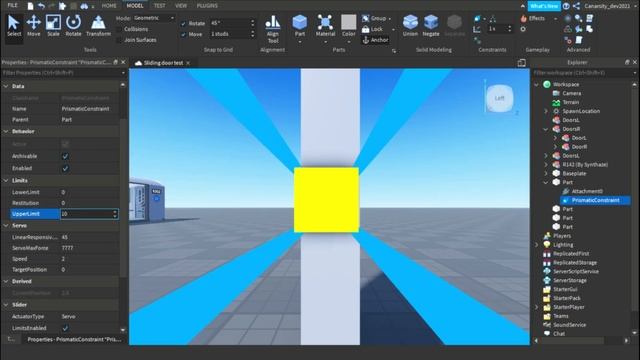
Task: Edit the Move snap 1 studs field
Action: coord(230,34)
